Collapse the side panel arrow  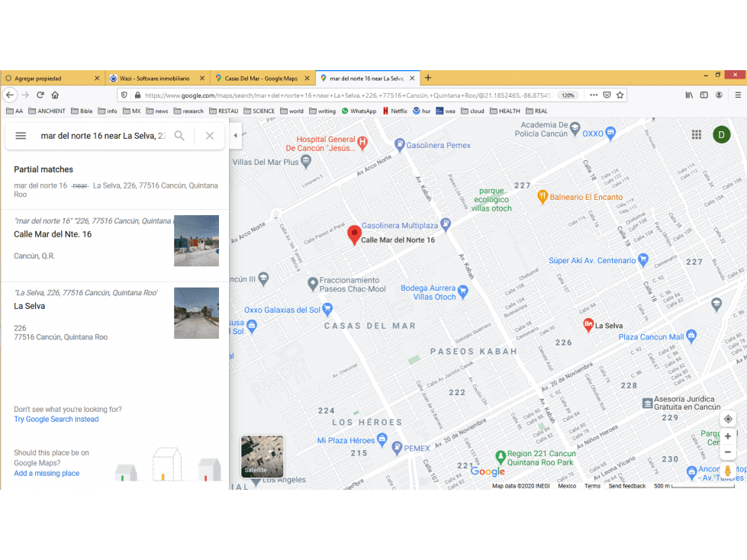click(x=235, y=135)
